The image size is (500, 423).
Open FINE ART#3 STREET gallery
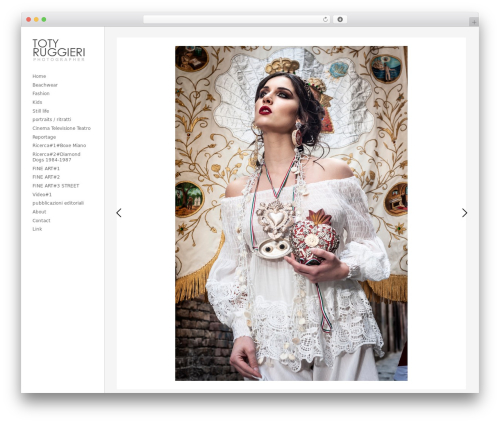point(56,186)
